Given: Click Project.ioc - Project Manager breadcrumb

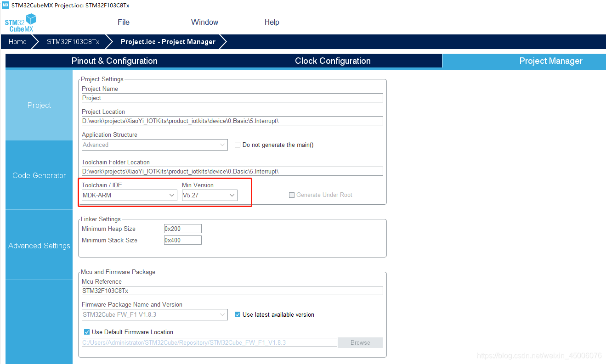Looking at the screenshot, I should pyautogui.click(x=168, y=42).
